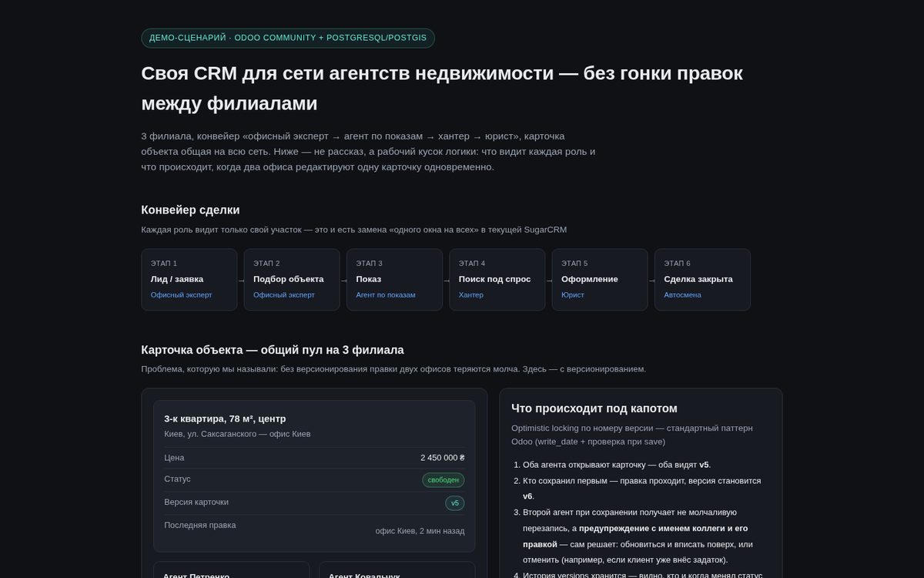Image resolution: width=924 pixels, height=578 pixels.
Task: Click the «Последняя правка» row label
Action: pyautogui.click(x=200, y=525)
